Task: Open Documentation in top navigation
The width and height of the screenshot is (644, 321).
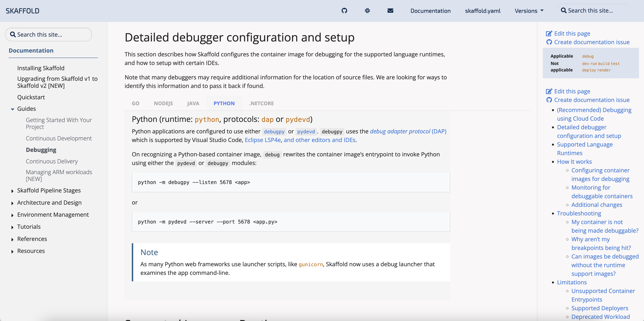Action: (430, 11)
